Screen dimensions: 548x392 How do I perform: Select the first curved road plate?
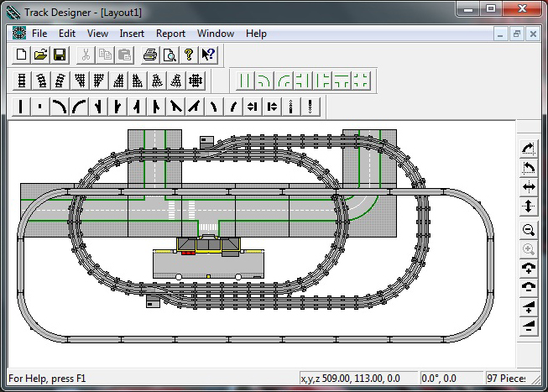264,81
